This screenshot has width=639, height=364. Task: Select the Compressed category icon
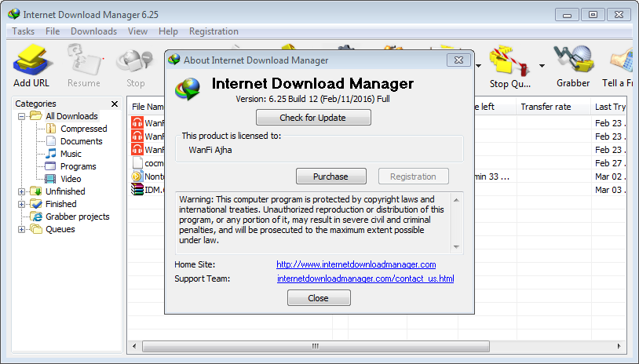point(51,129)
